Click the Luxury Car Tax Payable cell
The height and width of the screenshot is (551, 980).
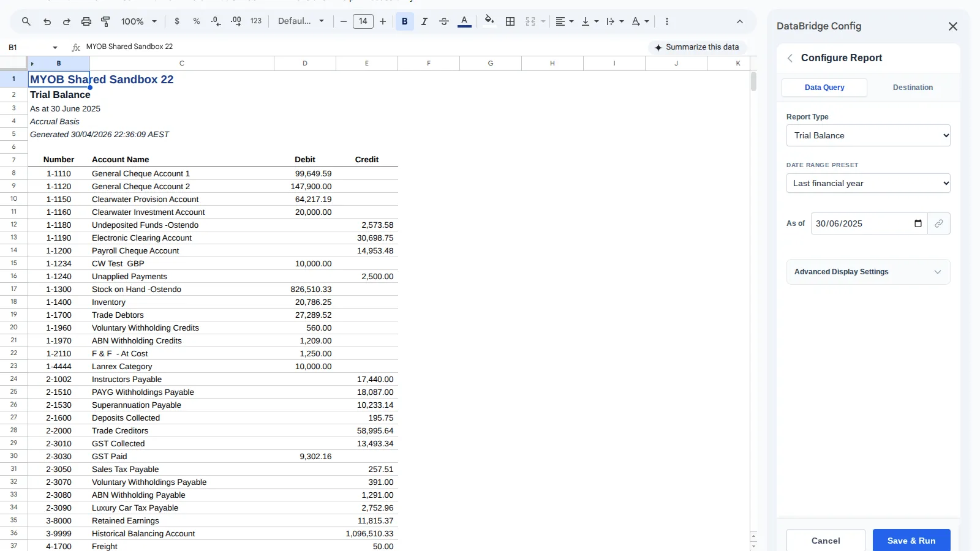[182, 508]
